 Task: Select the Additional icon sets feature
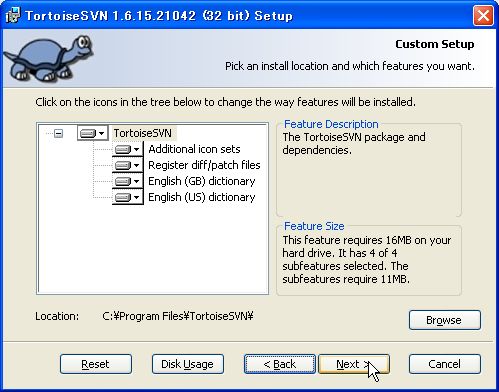click(x=194, y=149)
